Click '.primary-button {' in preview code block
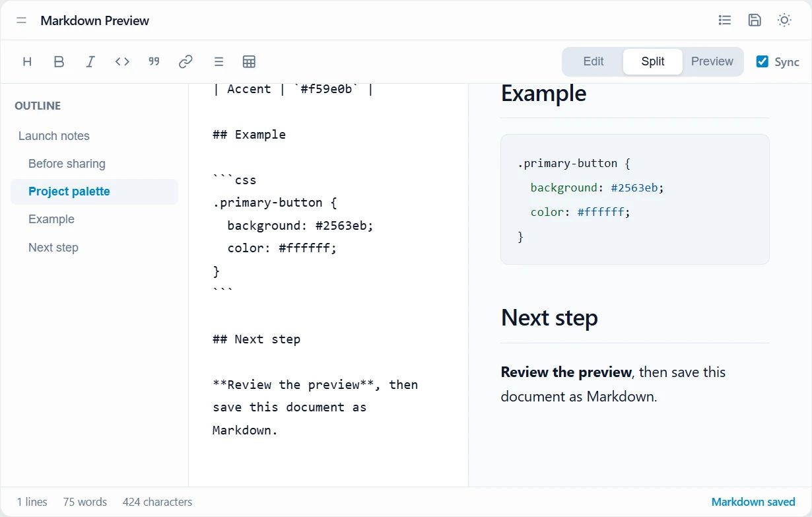Screen dimensions: 812x517 574,163
